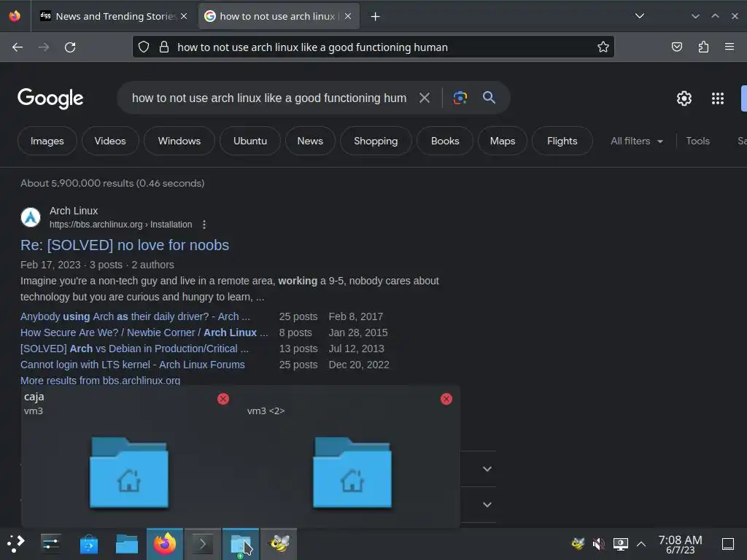Open 'How Secure Are We? / Newbie Corner' link
Viewport: 747px width, 560px height.
point(144,332)
